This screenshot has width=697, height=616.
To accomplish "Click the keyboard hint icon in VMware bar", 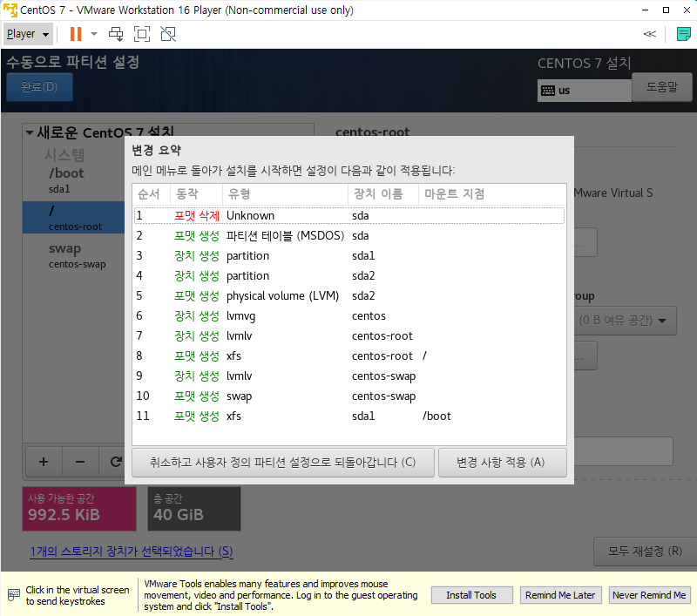I will (x=14, y=595).
